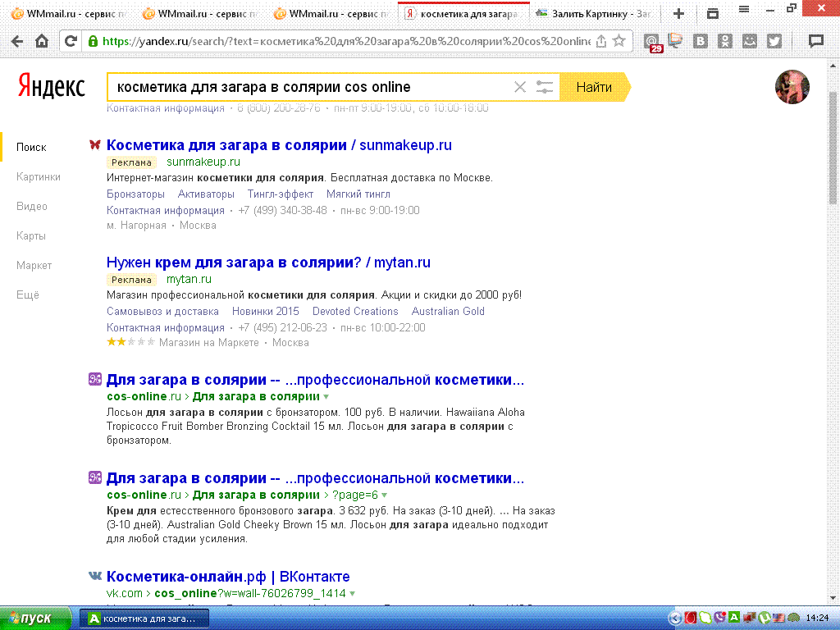Open the Тингл-эффект sitelink

tap(281, 194)
